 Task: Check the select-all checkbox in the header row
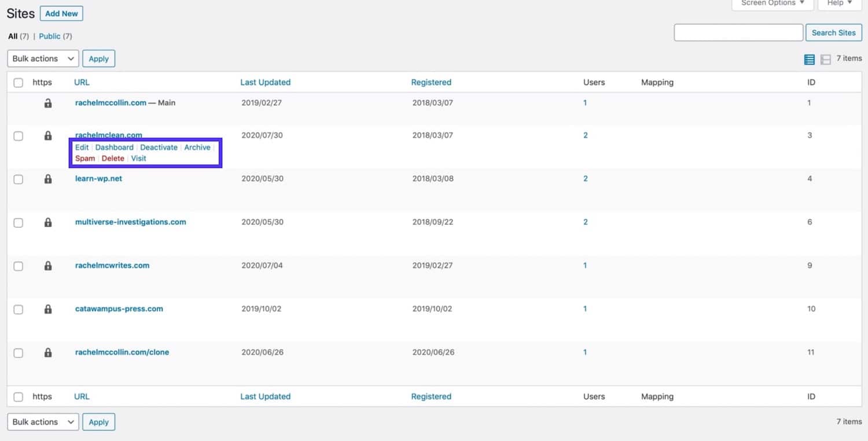[x=18, y=82]
